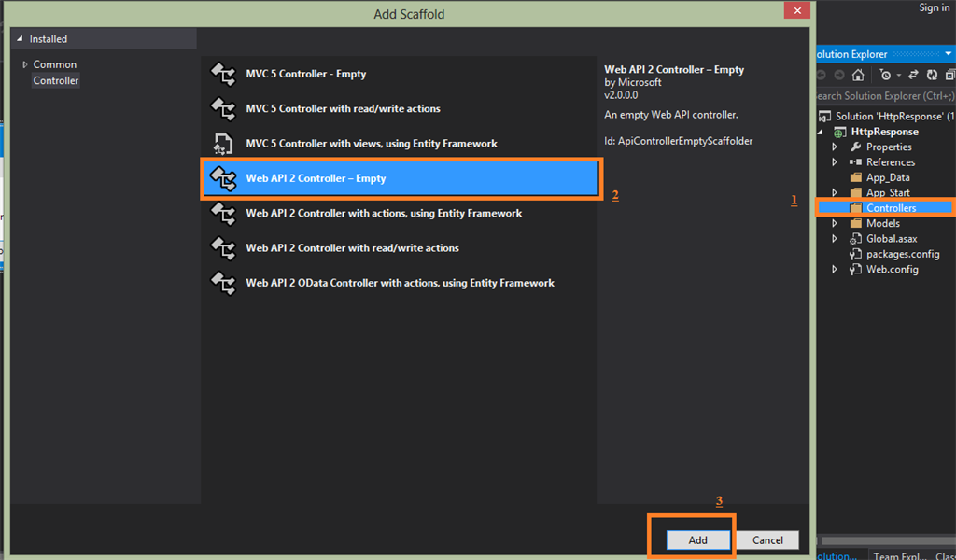Expand the Common node
This screenshot has width=956, height=560.
tap(25, 64)
